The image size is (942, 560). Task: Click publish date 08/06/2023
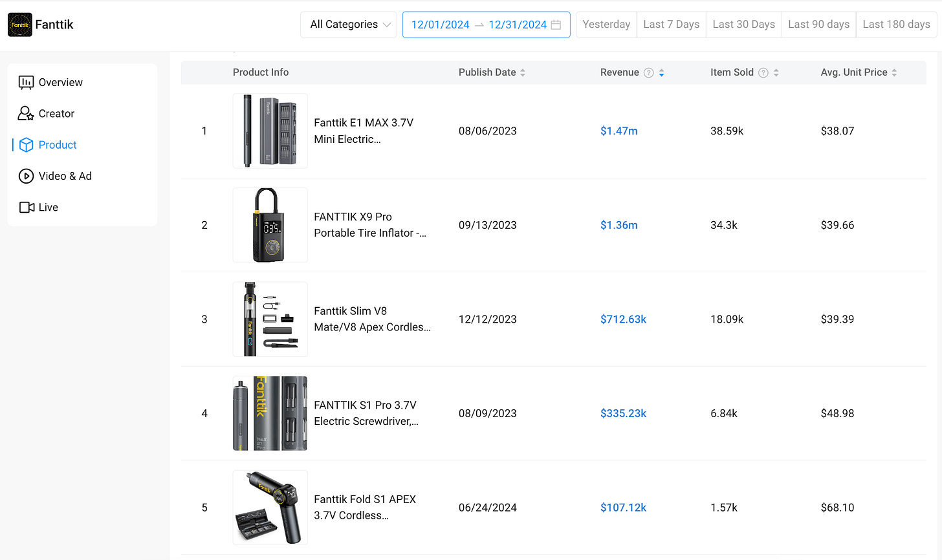pos(488,131)
